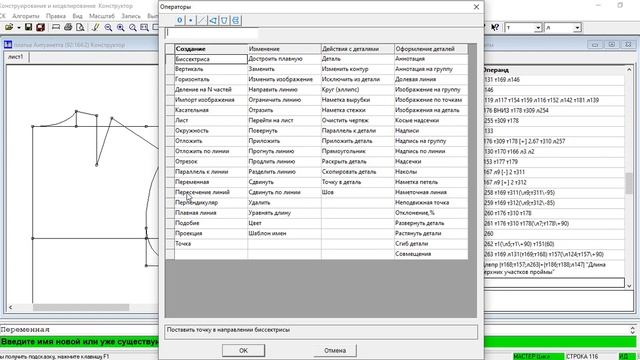Select the Вертикаль operator

[211, 69]
